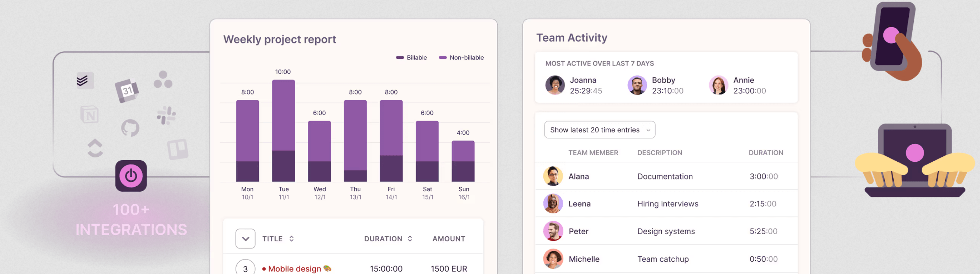Click Joanna's 25:29:45 total time
980x274 pixels.
(586, 91)
